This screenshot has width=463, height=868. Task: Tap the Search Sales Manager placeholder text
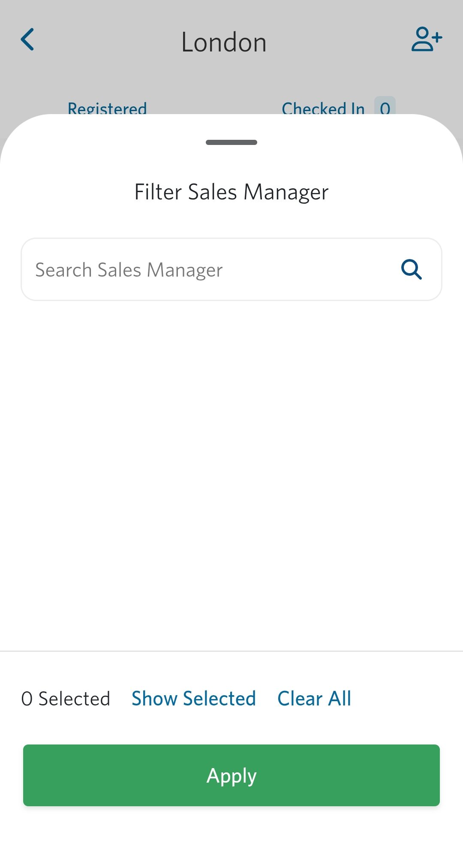(x=129, y=270)
